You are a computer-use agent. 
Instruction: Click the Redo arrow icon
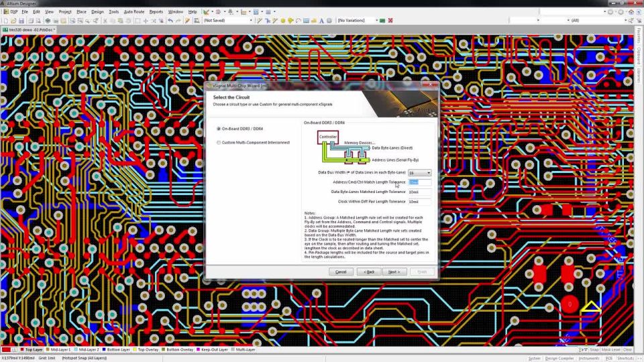click(178, 21)
